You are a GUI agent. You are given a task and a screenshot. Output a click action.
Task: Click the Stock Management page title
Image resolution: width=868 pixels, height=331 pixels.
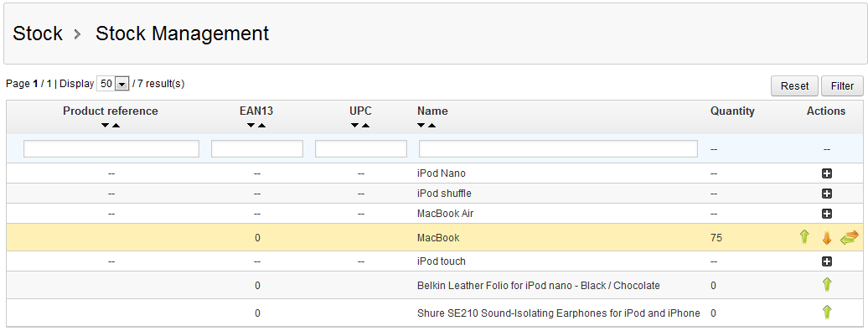coord(182,34)
